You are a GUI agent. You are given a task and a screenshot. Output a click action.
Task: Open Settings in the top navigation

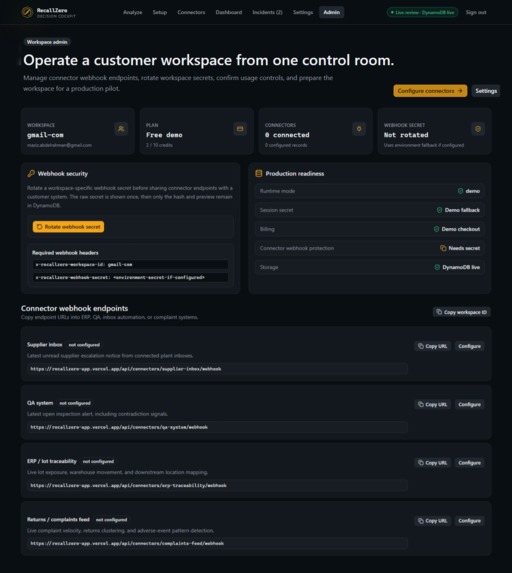(303, 12)
